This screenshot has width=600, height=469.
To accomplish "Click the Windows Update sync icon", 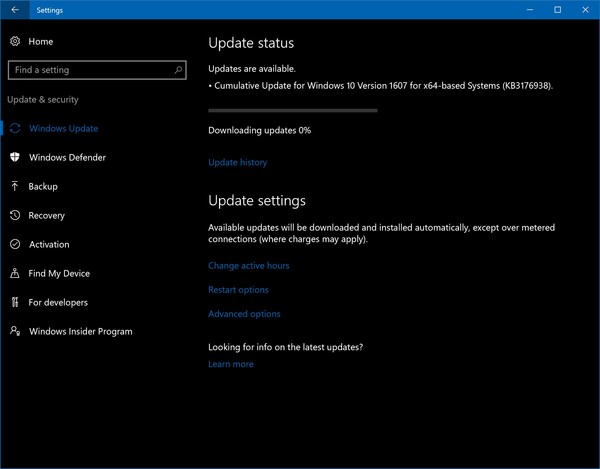I will point(15,129).
